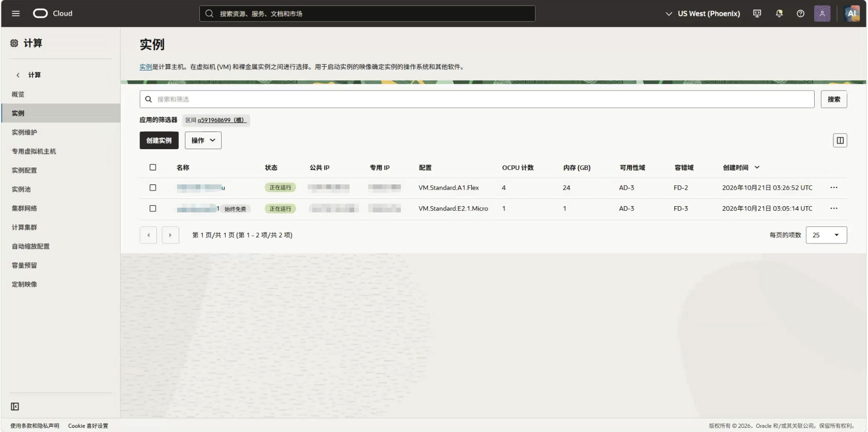Click the 搜索 button
Viewport: 868px width, 432px height.
click(x=834, y=99)
